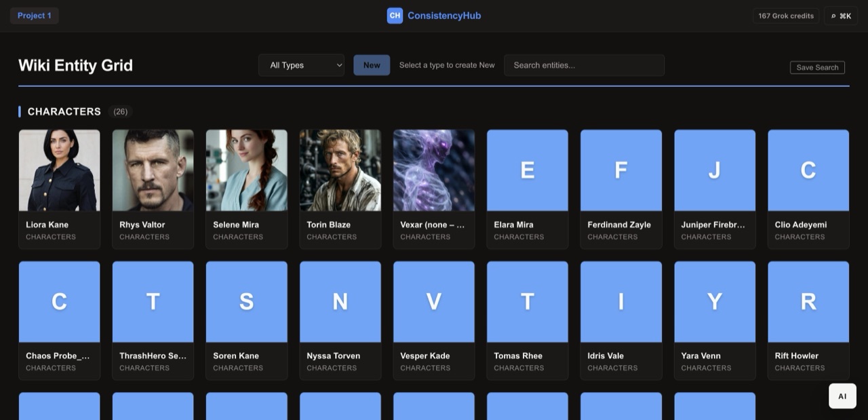Screen dimensions: 868x420
Task: Click the Rift Howler name text
Action: (797, 356)
